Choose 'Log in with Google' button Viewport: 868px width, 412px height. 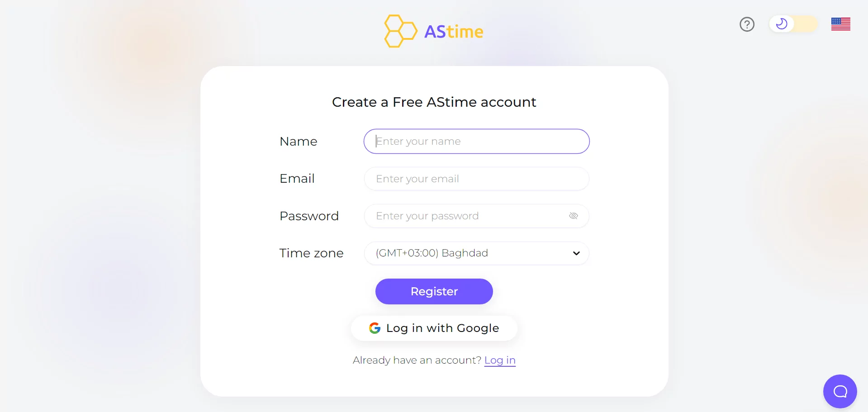434,328
